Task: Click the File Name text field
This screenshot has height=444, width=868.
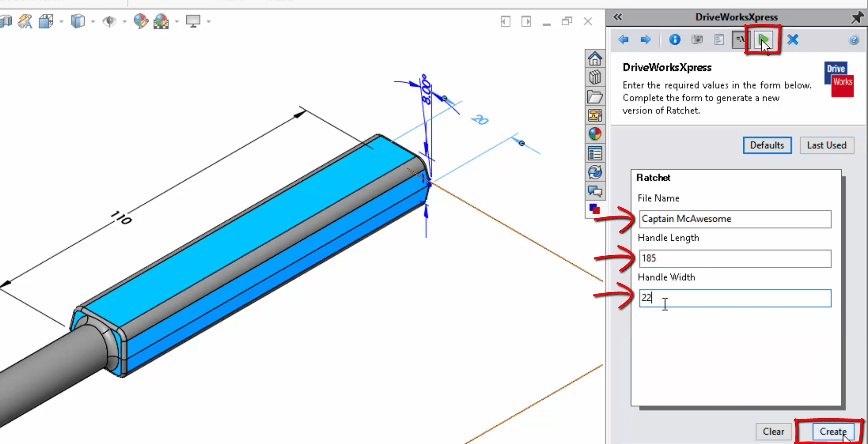Action: click(735, 219)
